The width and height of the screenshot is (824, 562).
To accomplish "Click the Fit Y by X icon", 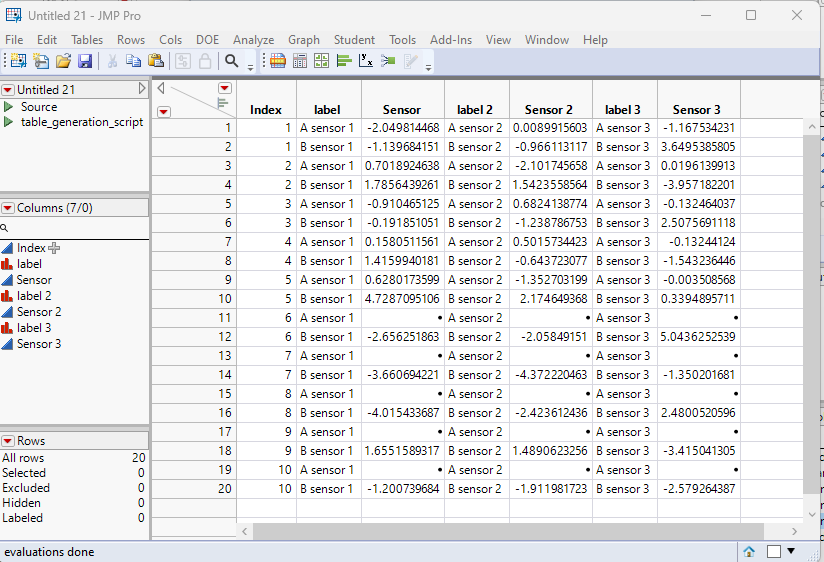I will click(x=366, y=61).
